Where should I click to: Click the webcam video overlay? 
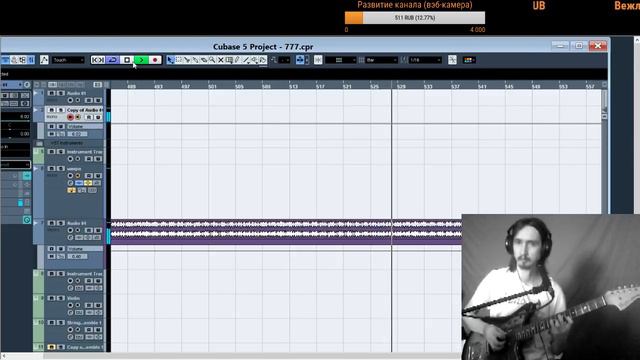551,287
